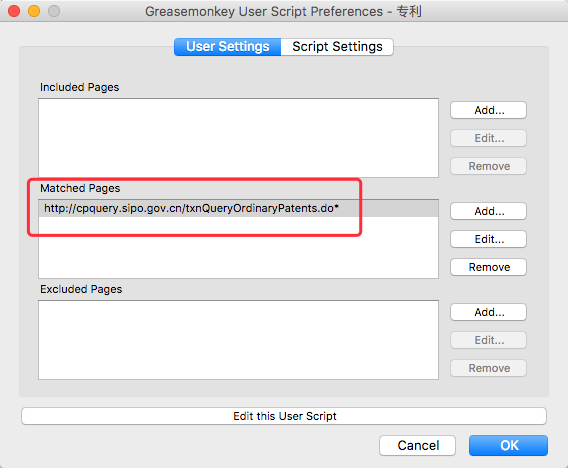Screen dimensions: 568x468
Task: Minimize the preferences window with yellow button
Action: [34, 11]
